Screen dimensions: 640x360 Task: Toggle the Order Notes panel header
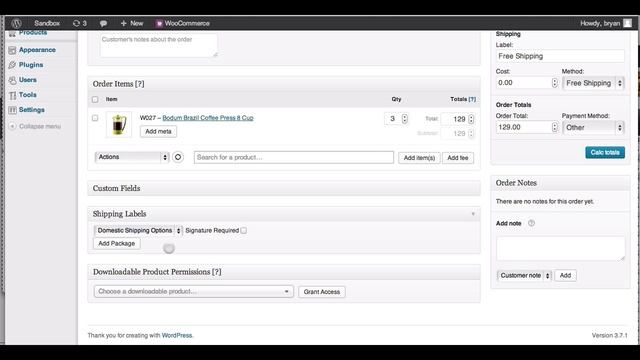click(x=560, y=183)
